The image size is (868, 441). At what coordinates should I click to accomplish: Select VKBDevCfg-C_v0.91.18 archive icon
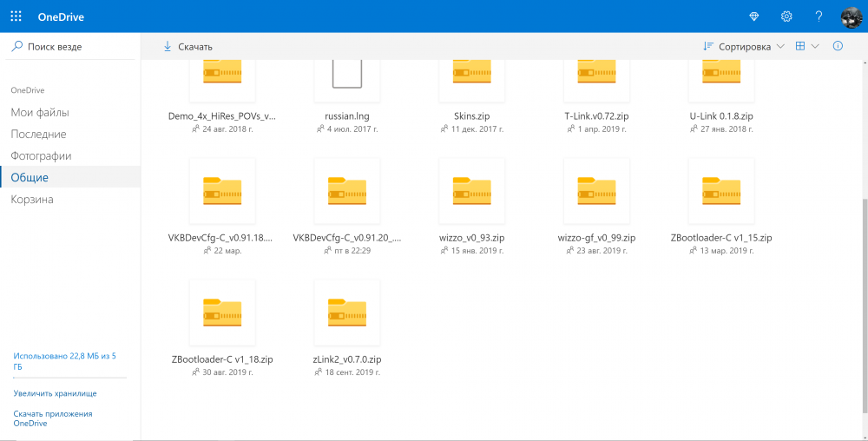[x=222, y=191]
